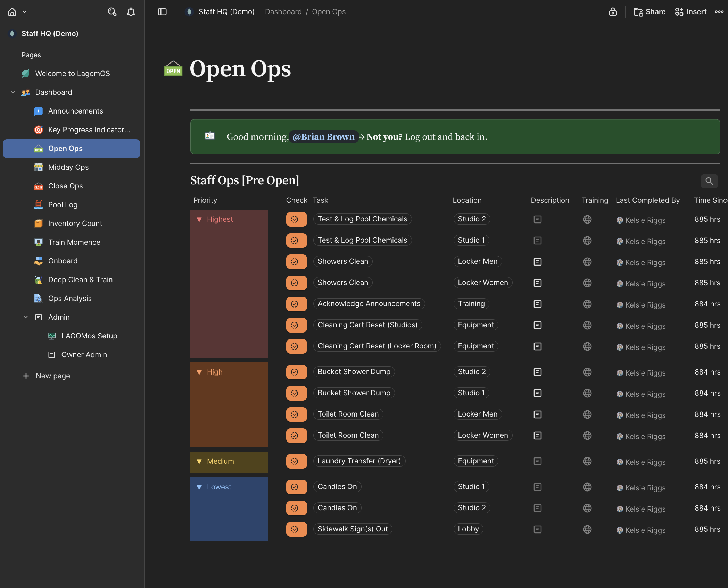
Task: Click the Share button
Action: [x=650, y=12]
